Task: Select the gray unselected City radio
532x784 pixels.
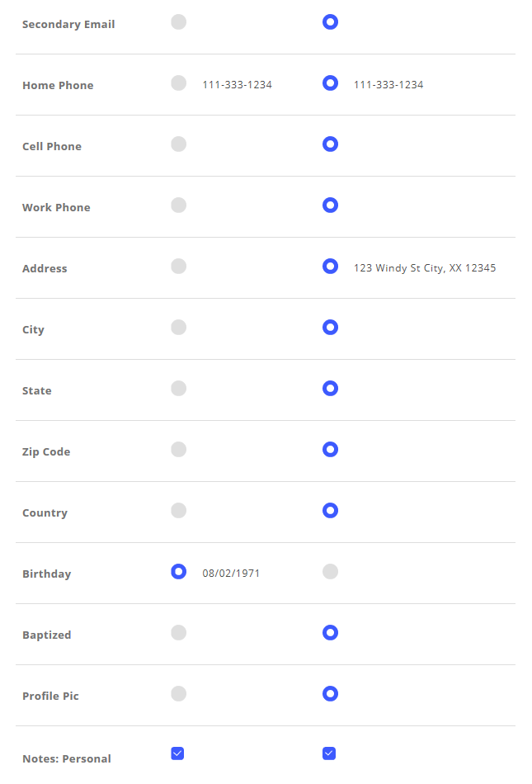Action: tap(179, 328)
